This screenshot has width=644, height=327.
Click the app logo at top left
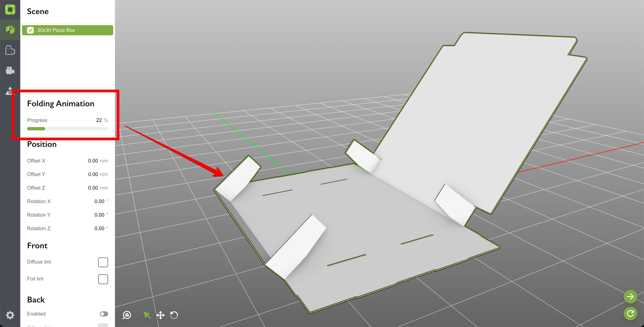click(x=10, y=10)
